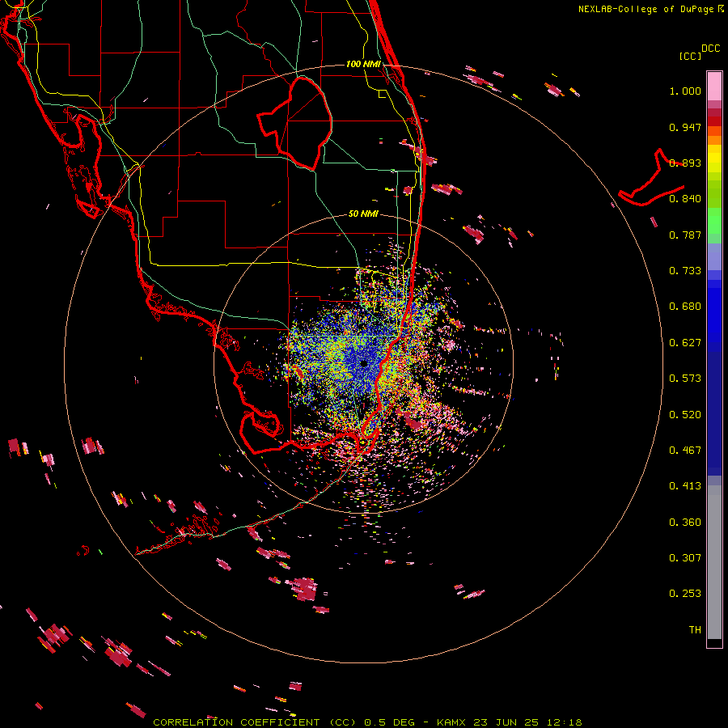The height and width of the screenshot is (728, 728).
Task: Click the 0.840 scale value
Action: click(x=685, y=199)
